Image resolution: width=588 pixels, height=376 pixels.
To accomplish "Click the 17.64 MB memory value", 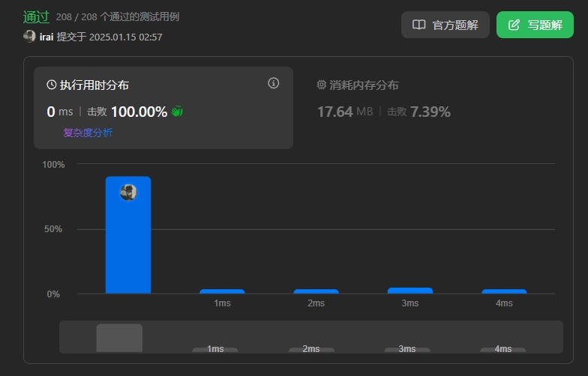I will click(345, 112).
